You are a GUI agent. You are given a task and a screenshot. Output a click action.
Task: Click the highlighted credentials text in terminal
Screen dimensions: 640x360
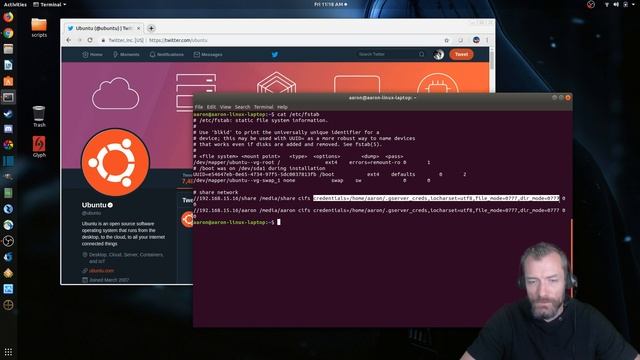[x=436, y=198]
